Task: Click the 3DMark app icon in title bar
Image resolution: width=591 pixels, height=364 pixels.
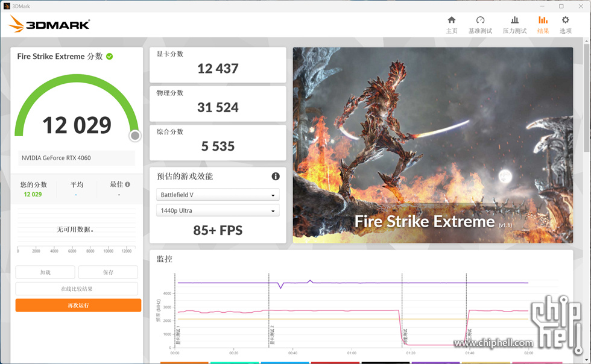Action: pyautogui.click(x=7, y=6)
